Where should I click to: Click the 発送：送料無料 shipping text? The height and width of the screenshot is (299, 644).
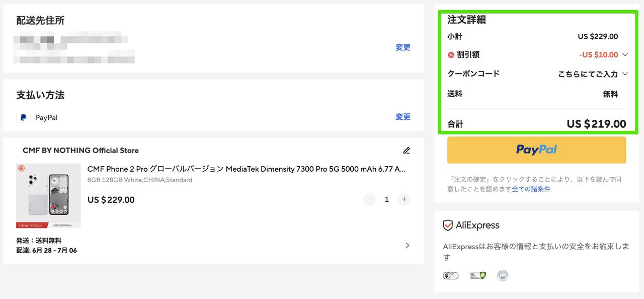39,241
